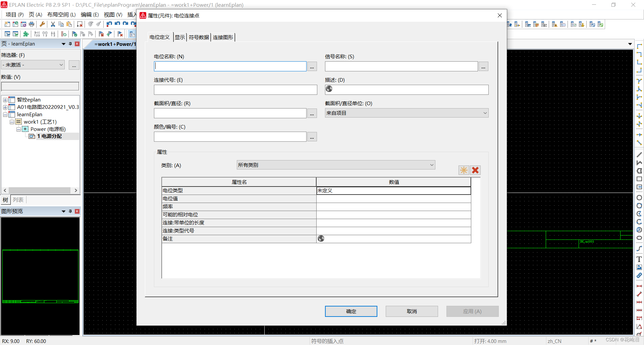
Task: Switch to the 连接图形 tab
Action: [223, 37]
